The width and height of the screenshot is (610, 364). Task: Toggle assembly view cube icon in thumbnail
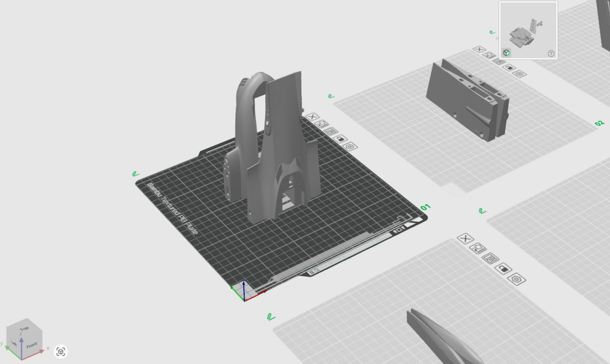[x=506, y=52]
